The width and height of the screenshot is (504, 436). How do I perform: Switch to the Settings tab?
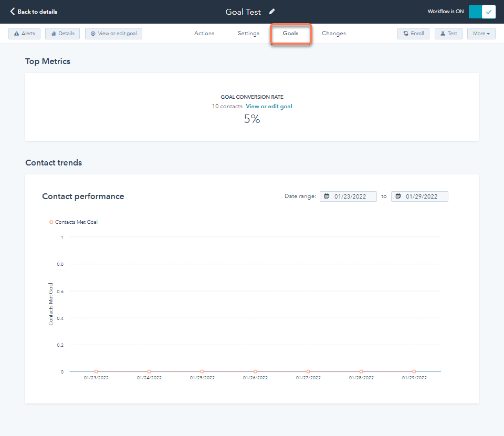[248, 33]
